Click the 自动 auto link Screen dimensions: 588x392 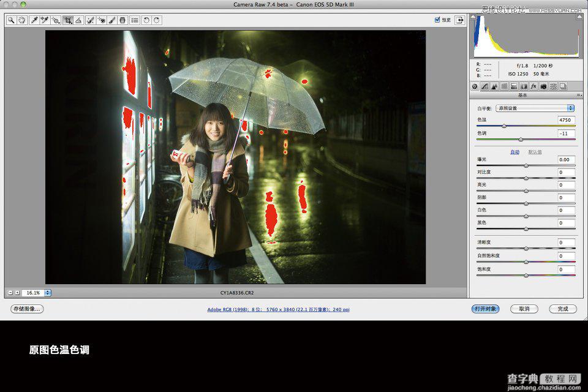pos(515,152)
